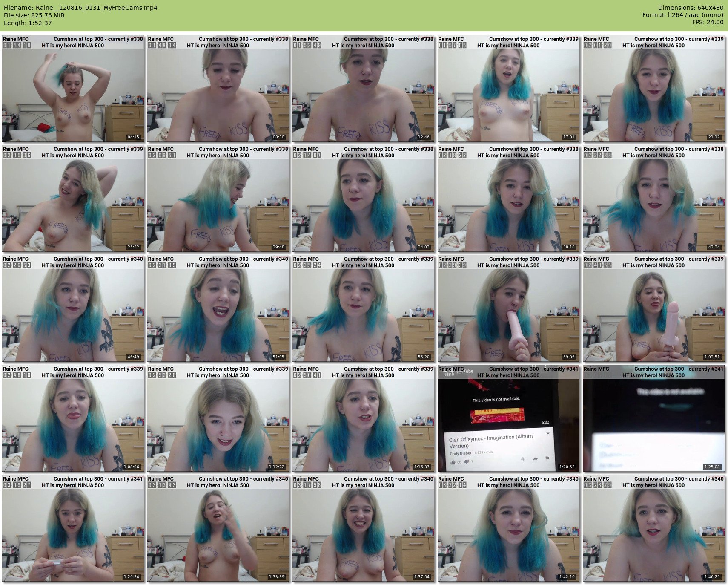Select the thumbnail stamped 29:48
The width and height of the screenshot is (728, 585).
click(218, 199)
